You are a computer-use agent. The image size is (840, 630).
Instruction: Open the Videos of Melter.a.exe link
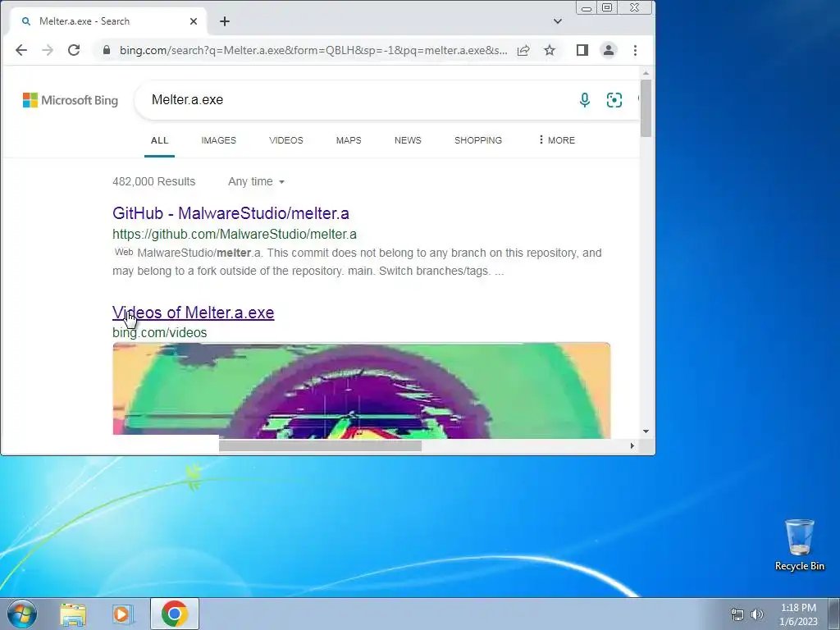[194, 313]
